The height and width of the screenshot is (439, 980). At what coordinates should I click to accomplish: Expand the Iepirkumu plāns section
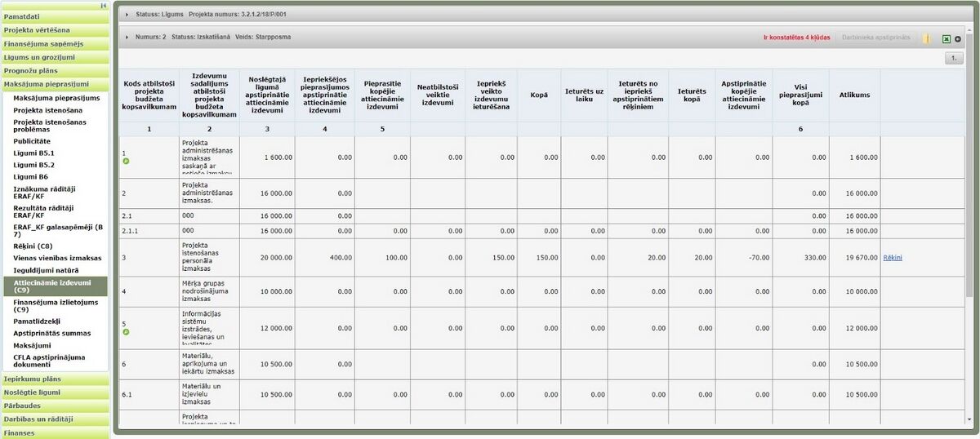[x=55, y=379]
